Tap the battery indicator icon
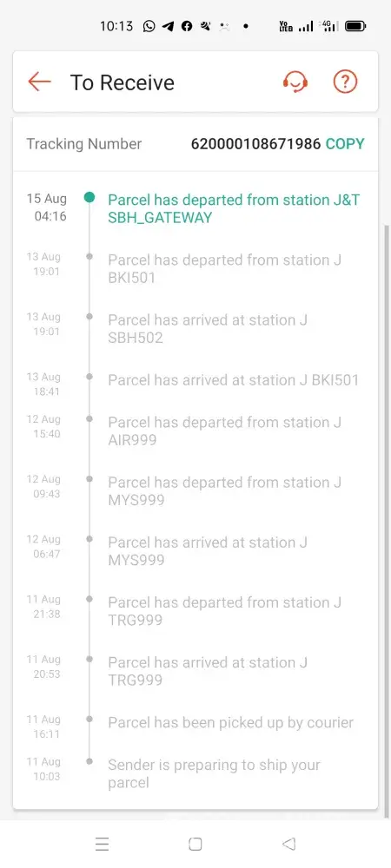 click(x=355, y=26)
